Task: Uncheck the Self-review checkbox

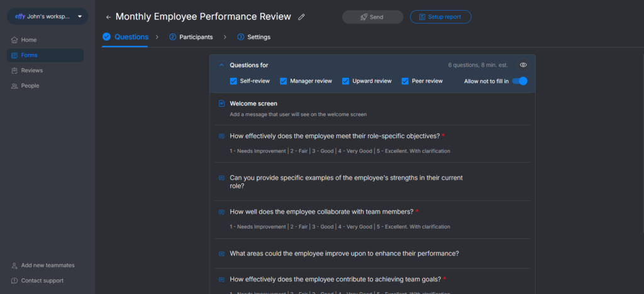Action: pos(233,81)
